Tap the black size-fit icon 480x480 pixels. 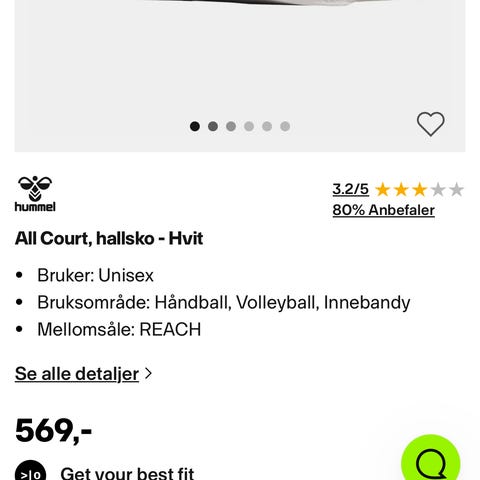(x=30, y=471)
